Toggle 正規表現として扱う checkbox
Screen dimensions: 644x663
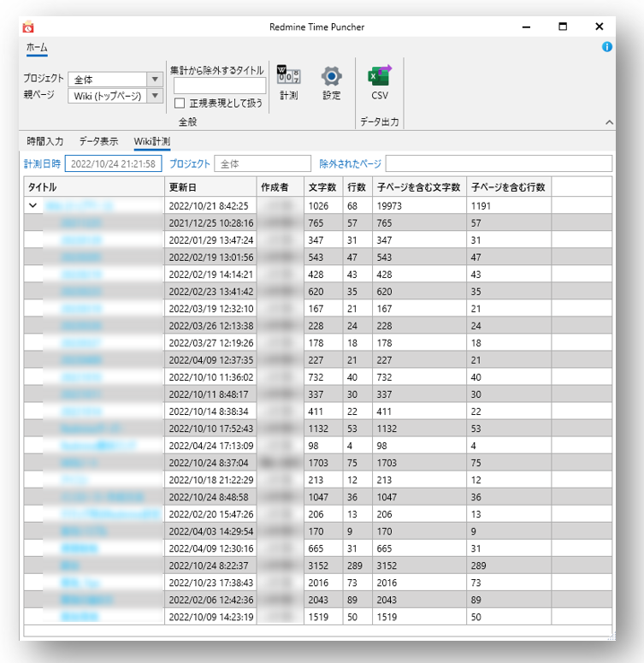pyautogui.click(x=180, y=104)
